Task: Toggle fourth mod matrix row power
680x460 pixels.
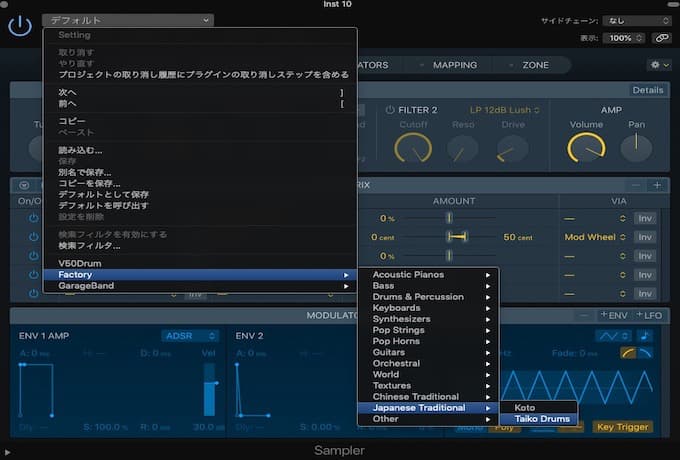Action: [33, 275]
